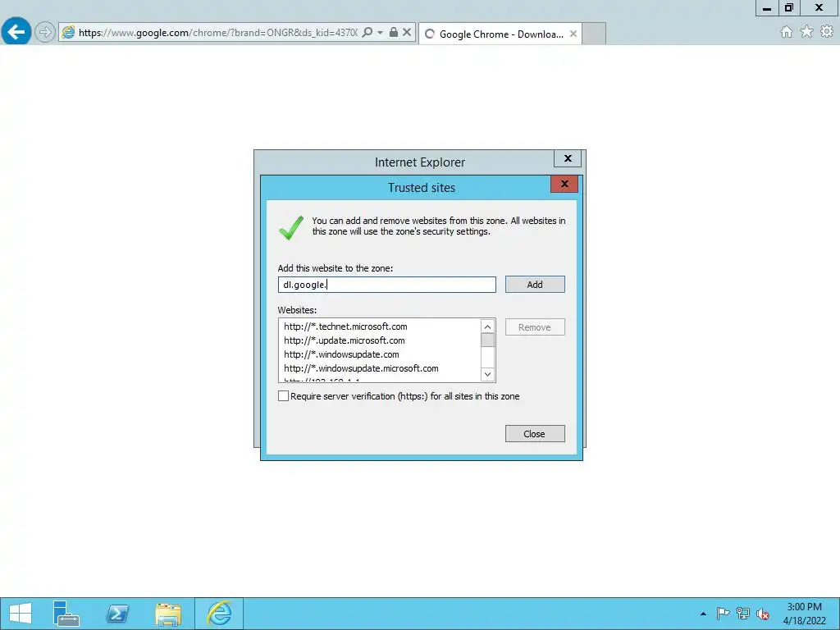Click Internet Explorer taskbar icon
Screen dimensions: 840x630
pos(219,614)
